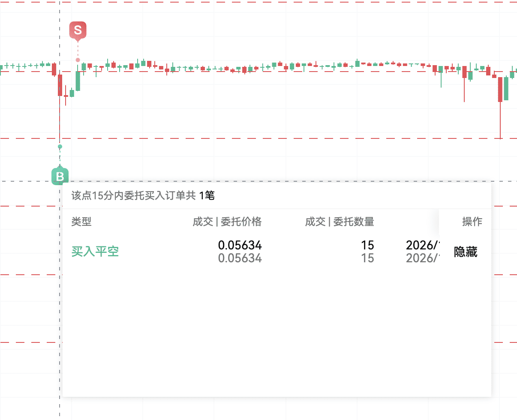Image resolution: width=517 pixels, height=420 pixels.
Task: Click the 类型 column header
Action: click(x=81, y=222)
